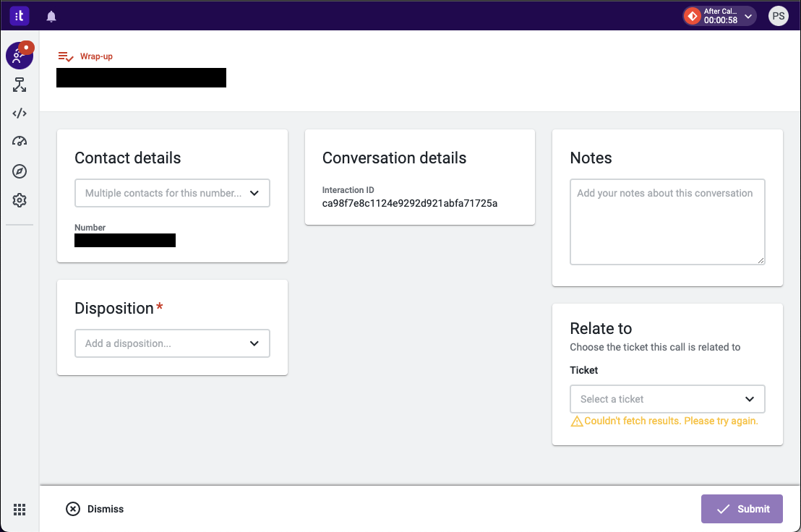Open the Talkdesk logo home icon
Screen dimensions: 801x532
click(20, 16)
